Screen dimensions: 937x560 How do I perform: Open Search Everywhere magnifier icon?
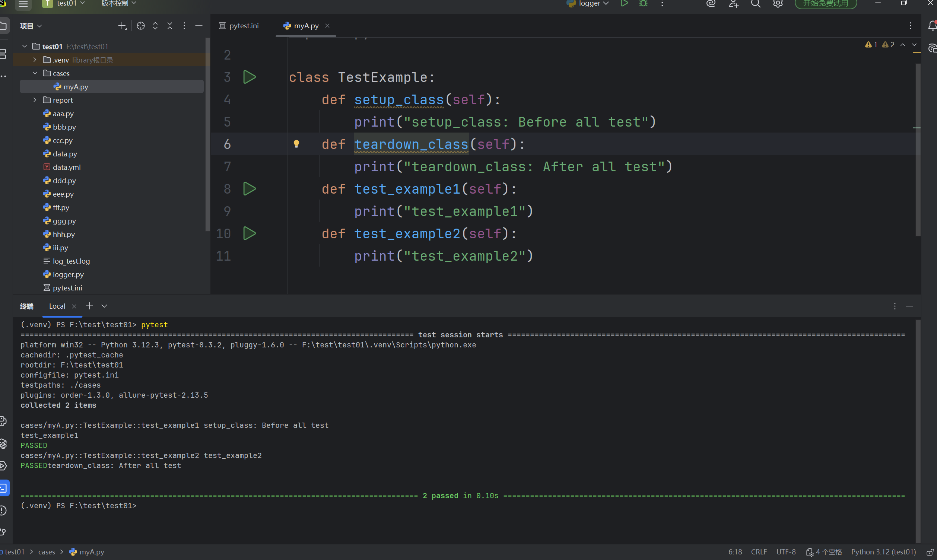point(756,4)
